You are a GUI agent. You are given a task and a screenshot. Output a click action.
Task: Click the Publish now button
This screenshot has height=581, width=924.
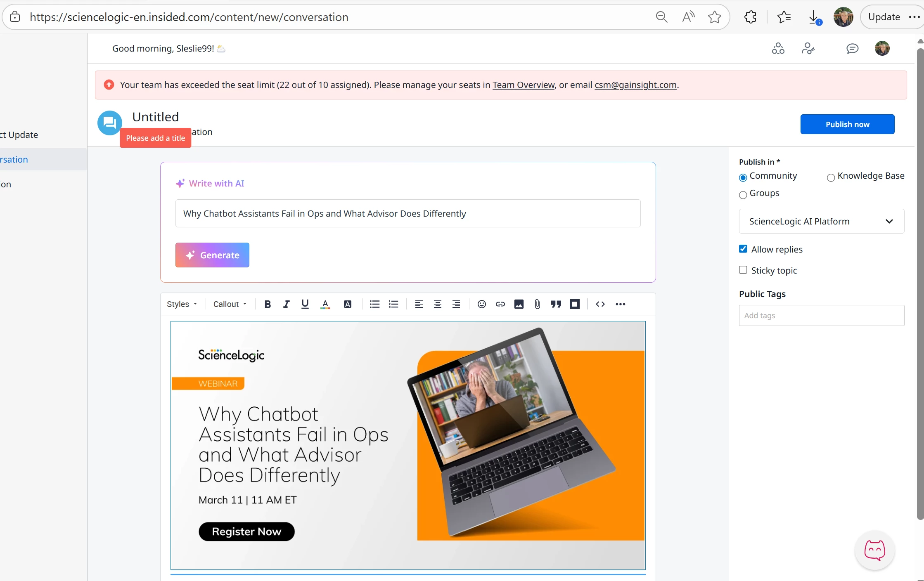pos(847,124)
